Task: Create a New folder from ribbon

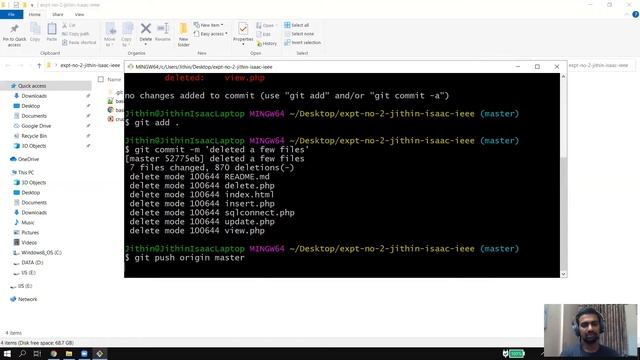Action: [x=183, y=34]
